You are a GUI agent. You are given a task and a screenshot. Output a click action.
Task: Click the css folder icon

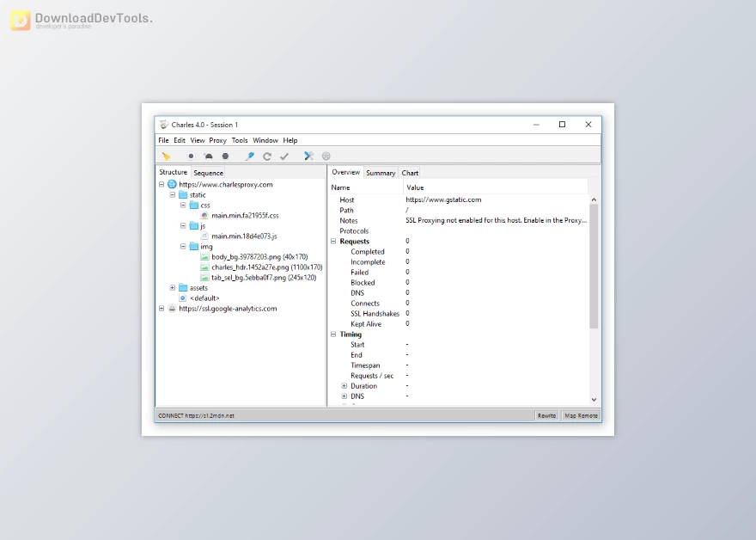194,206
